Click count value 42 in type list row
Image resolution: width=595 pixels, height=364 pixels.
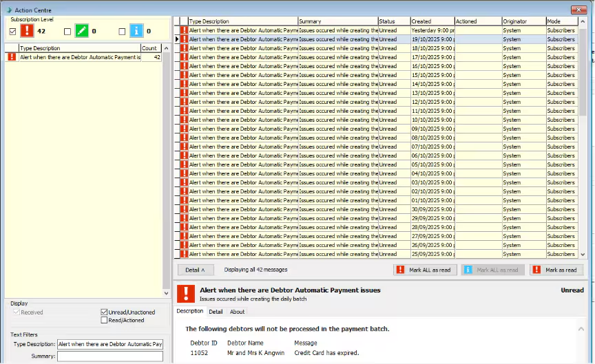coord(157,57)
